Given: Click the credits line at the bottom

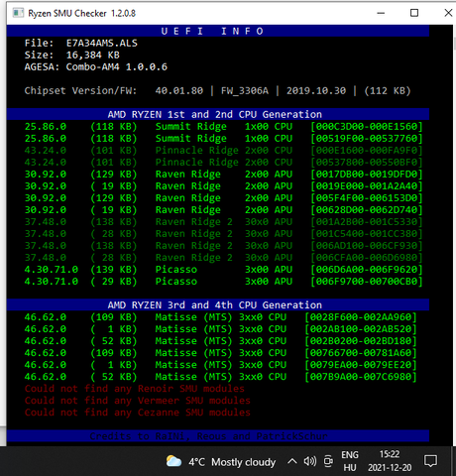Looking at the screenshot, I should click(208, 436).
